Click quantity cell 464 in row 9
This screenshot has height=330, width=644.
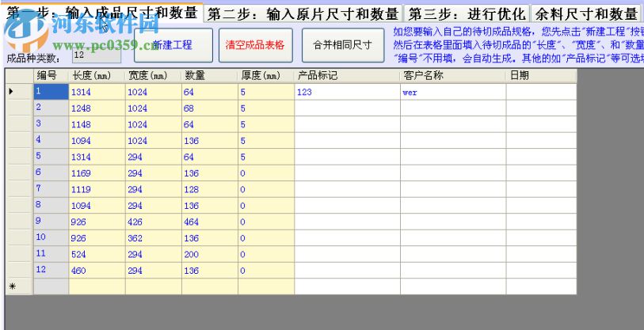click(x=209, y=222)
